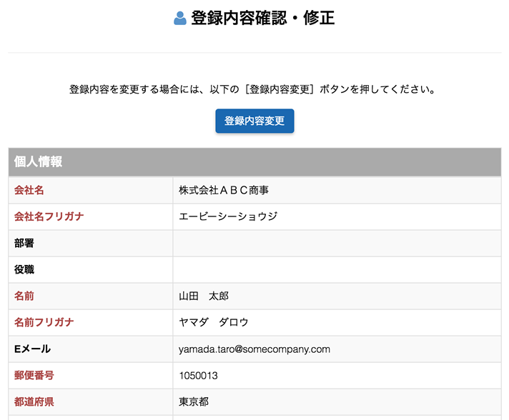The image size is (509, 420).
Task: Select the 山田 太郎 name value
Action: 204,296
